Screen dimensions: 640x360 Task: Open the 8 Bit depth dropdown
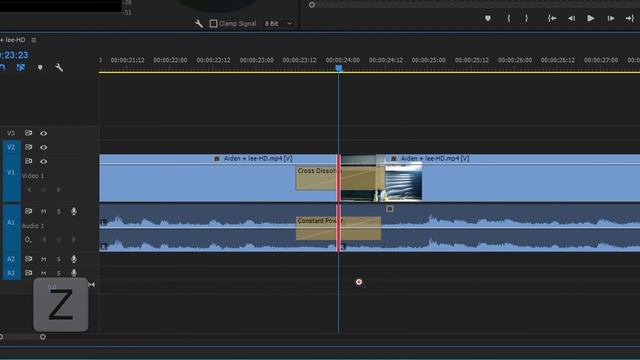[x=278, y=24]
